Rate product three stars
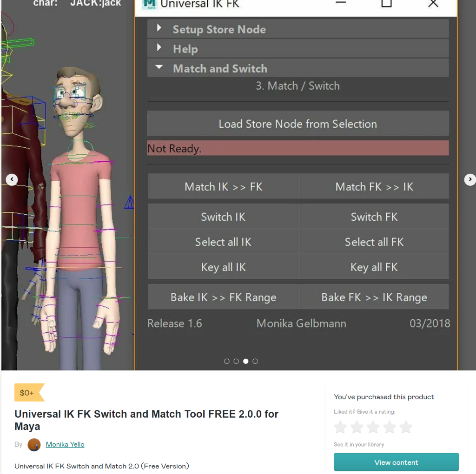The height and width of the screenshot is (474, 476). point(373,427)
